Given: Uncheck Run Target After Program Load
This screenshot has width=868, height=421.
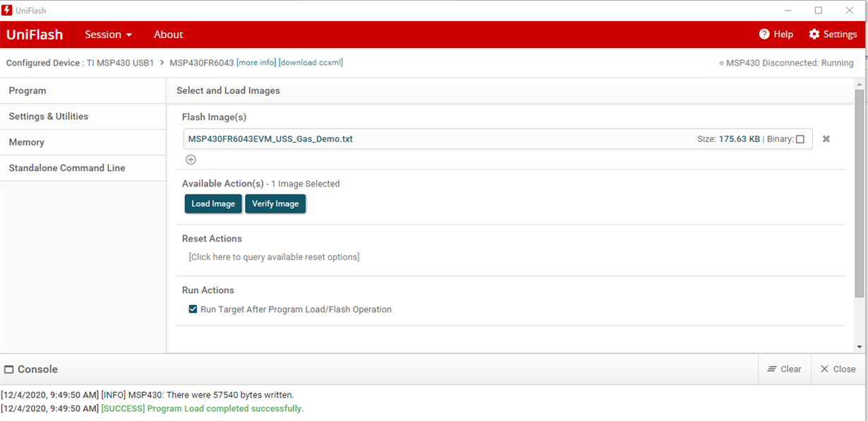Looking at the screenshot, I should tap(193, 309).
